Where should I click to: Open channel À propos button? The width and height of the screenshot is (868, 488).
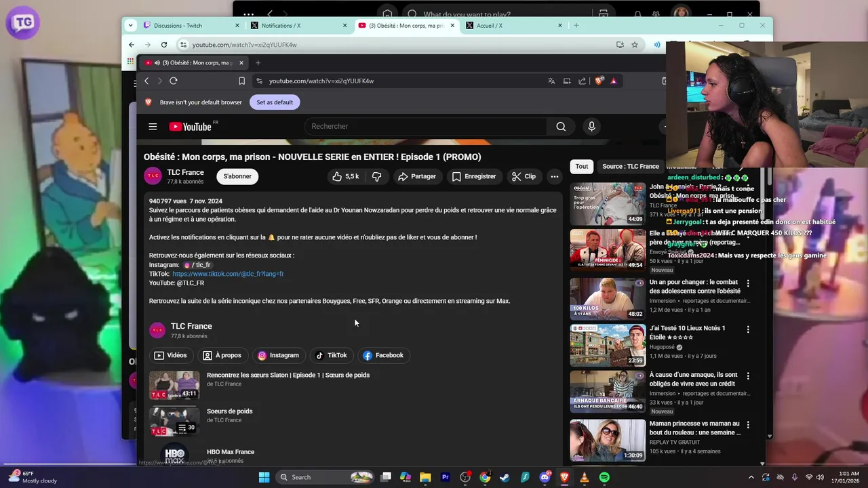pyautogui.click(x=222, y=355)
